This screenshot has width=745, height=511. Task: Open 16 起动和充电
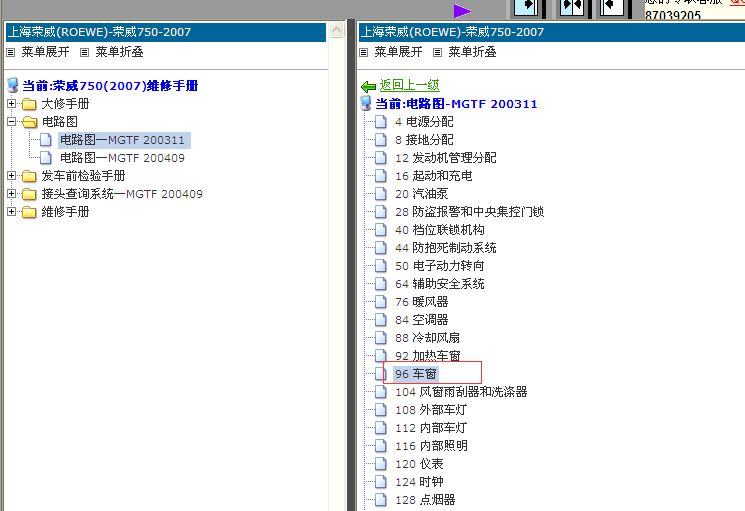tap(434, 176)
